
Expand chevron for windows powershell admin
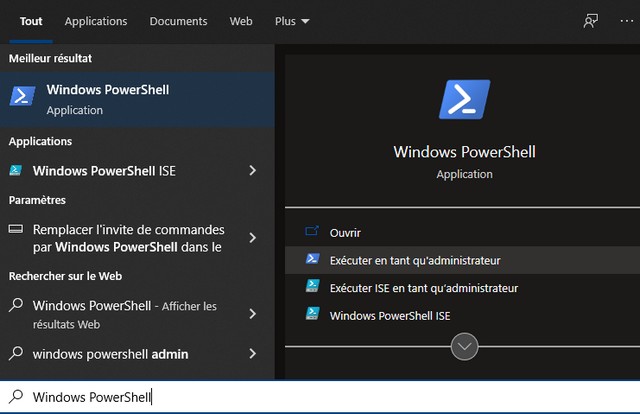[x=253, y=354]
